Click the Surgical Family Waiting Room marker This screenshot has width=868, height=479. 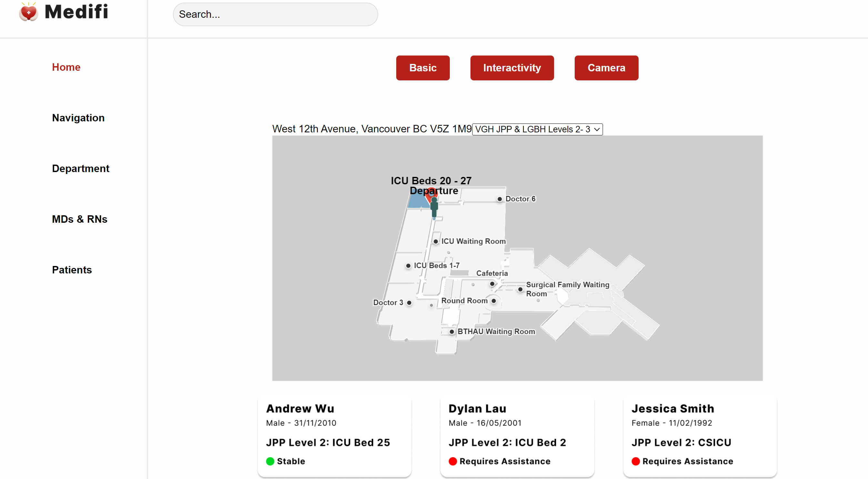[x=520, y=289]
